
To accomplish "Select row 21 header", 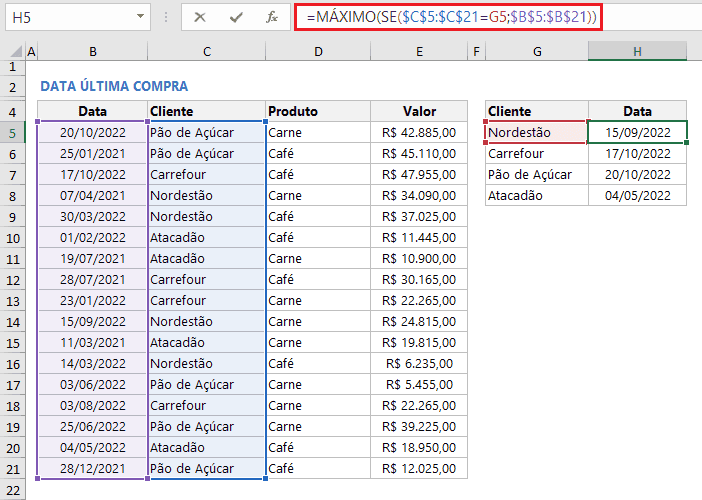I will 12,469.
